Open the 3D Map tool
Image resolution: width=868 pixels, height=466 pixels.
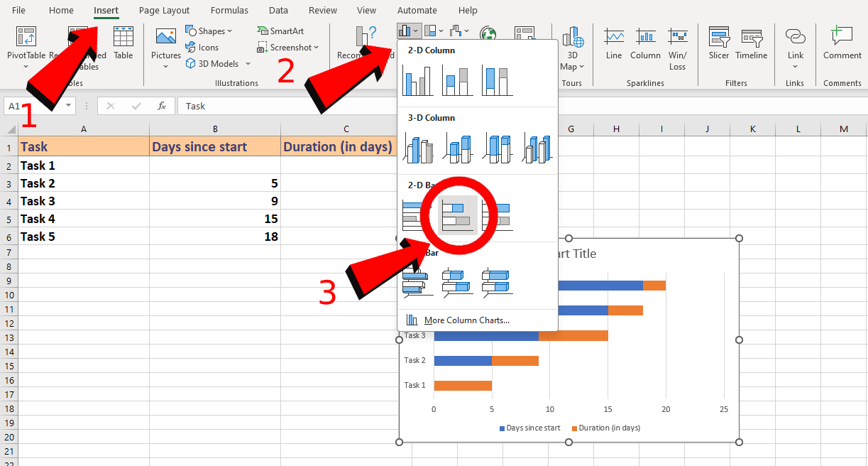click(572, 48)
